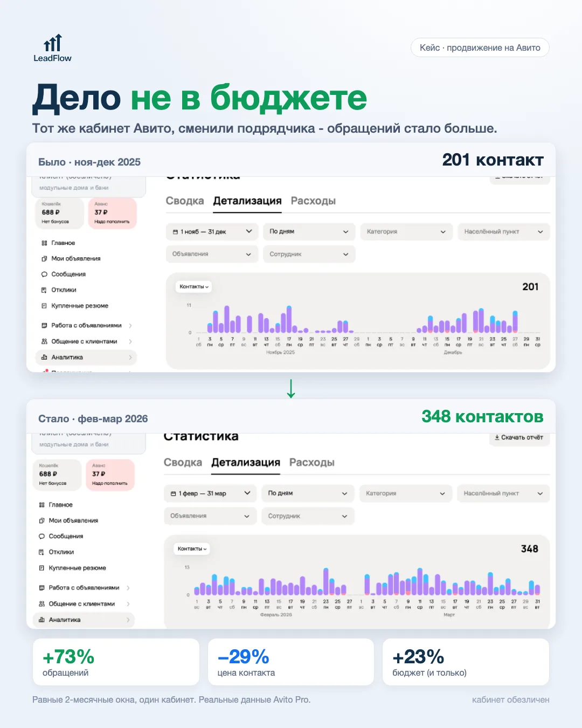Viewport: 582px width, 728px height.
Task: Open the Категория dropdown in the Стало panel
Action: (x=405, y=493)
